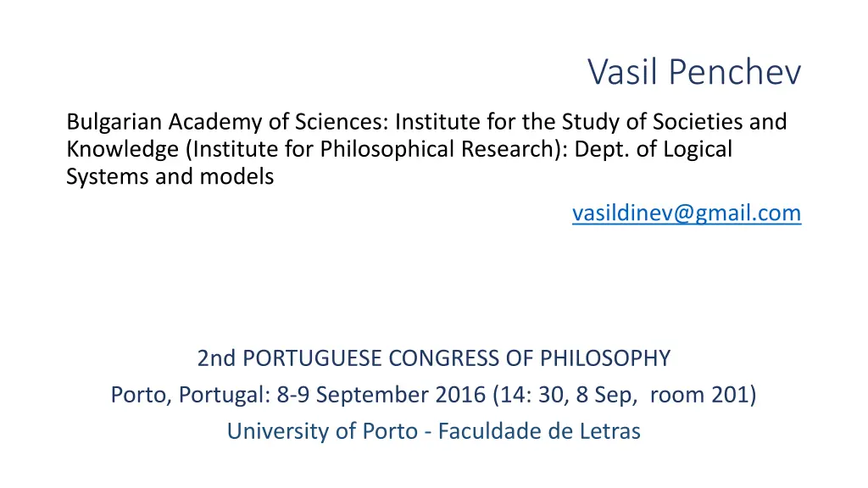The image size is (868, 488).
Task: Click the 2nd PORTUGUESE CONGRESS OF PHILOSOPHY heading
Action: 434,358
